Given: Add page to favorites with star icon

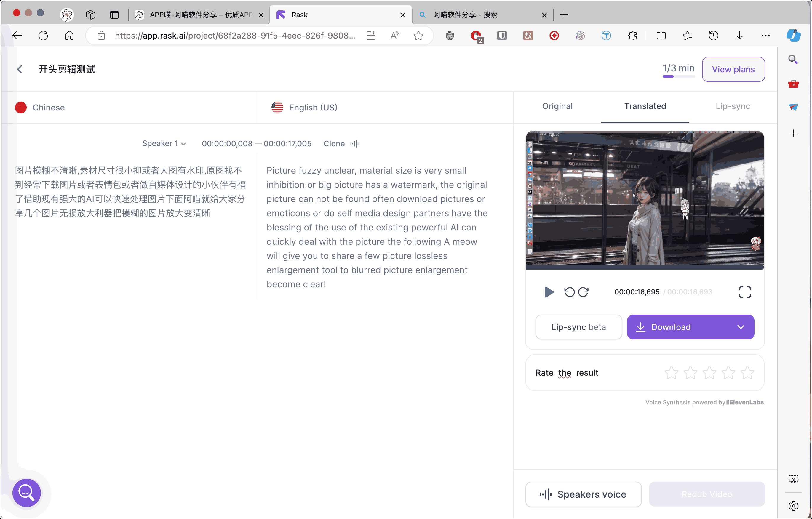Looking at the screenshot, I should 418,35.
